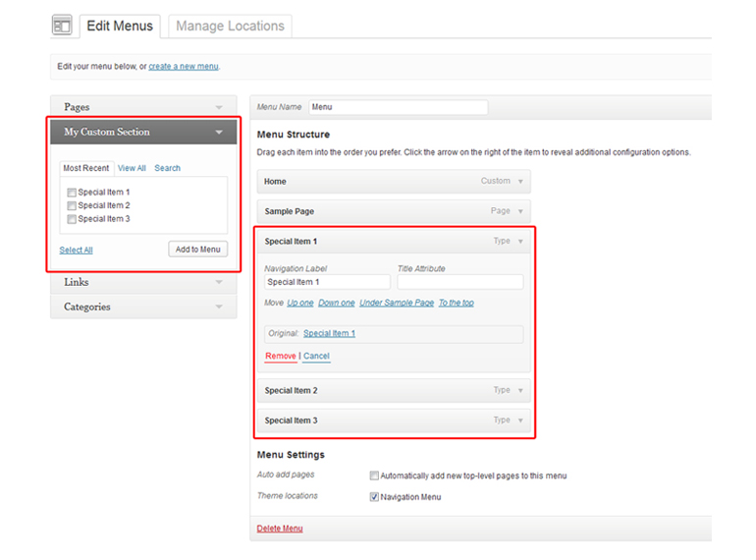
Task: Remove Special Item 1 from the menu
Action: click(280, 356)
